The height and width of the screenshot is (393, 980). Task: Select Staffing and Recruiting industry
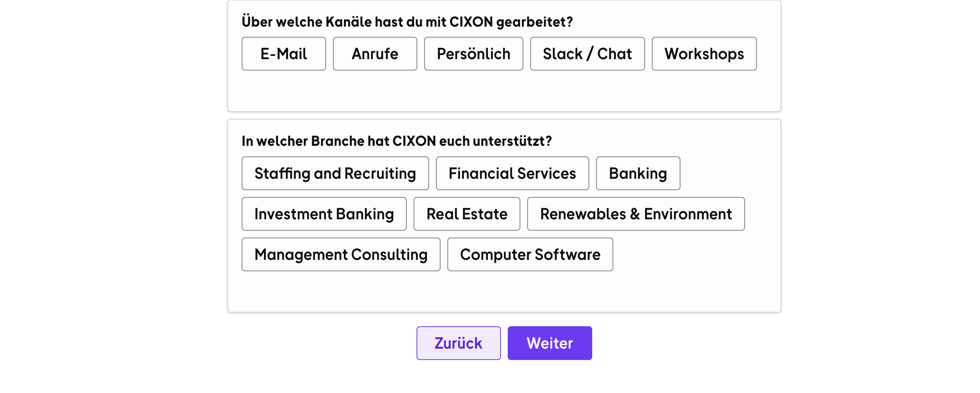point(335,173)
